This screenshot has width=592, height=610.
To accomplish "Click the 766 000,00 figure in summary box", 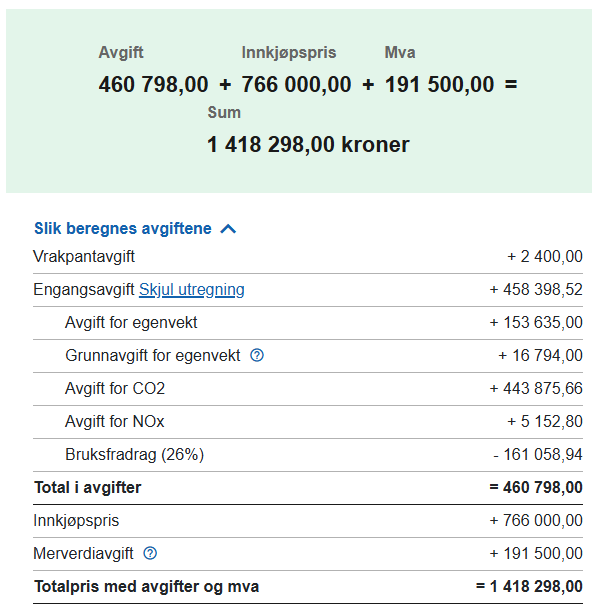I will click(x=296, y=84).
